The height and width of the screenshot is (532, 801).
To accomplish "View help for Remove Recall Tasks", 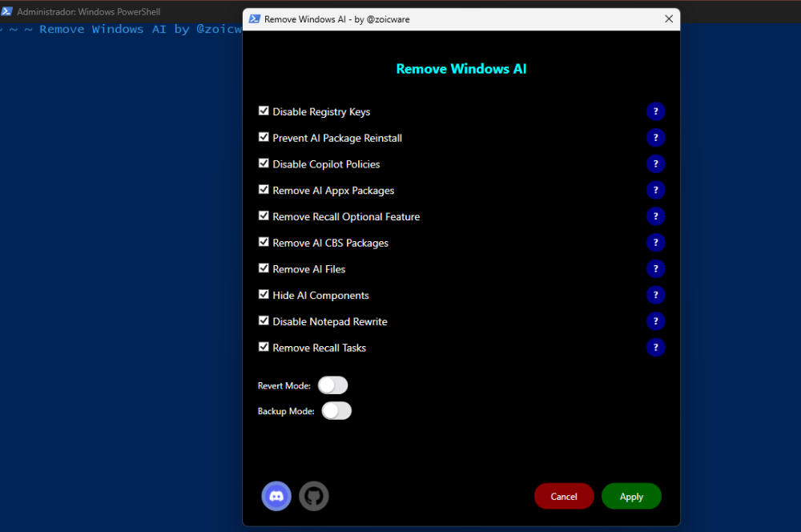I will pyautogui.click(x=655, y=347).
